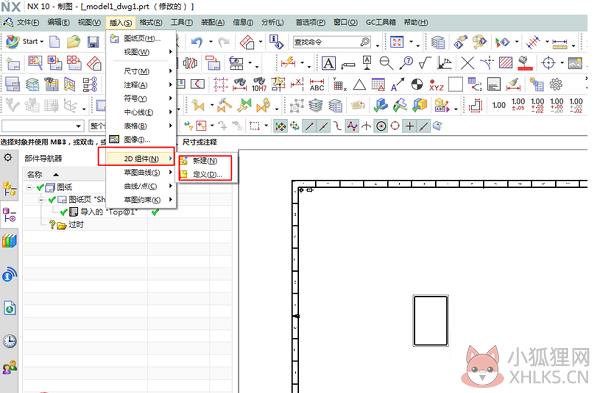Click the ABC text dimension icon
The width and height of the screenshot is (600, 393).
tap(317, 85)
